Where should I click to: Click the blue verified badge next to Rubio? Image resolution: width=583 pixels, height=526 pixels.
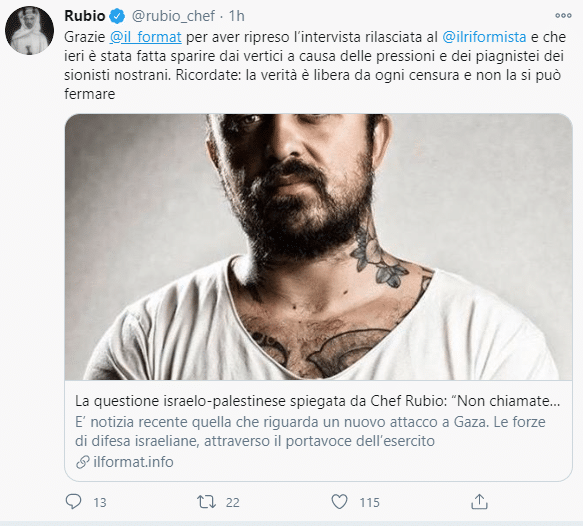pos(117,16)
